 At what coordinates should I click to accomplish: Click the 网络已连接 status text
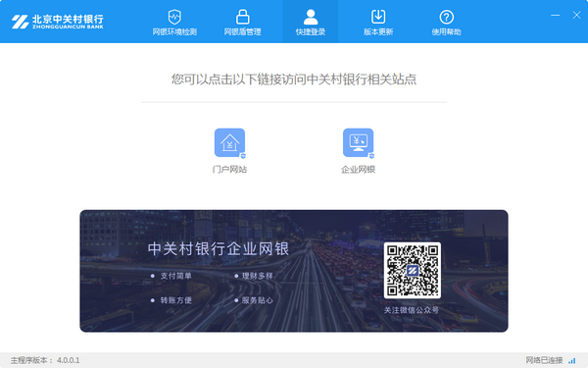[x=544, y=360]
